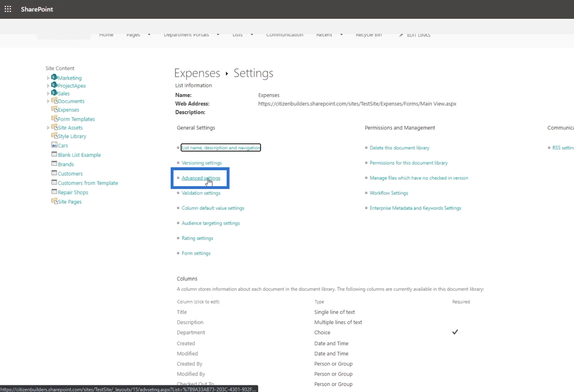
Task: Click the Customers from Template list icon
Action: click(x=55, y=182)
